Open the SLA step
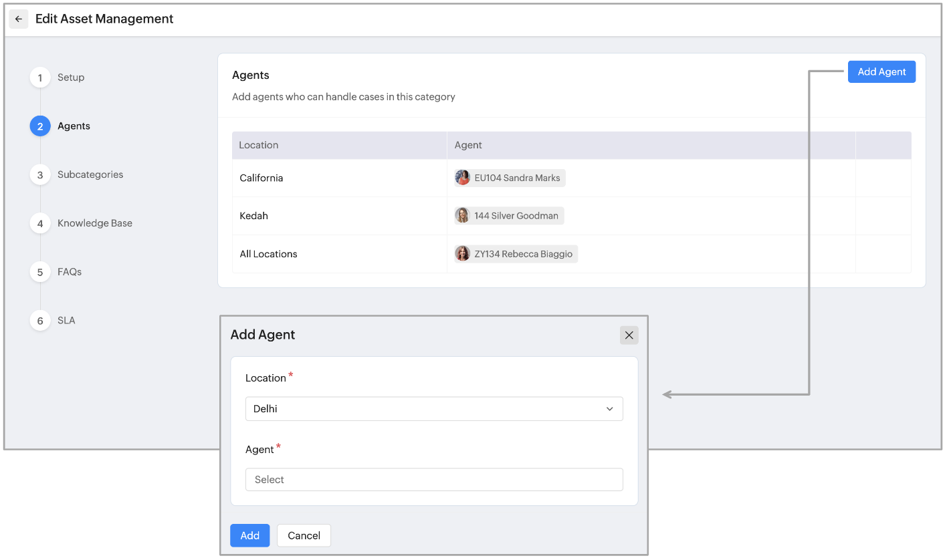This screenshot has width=947, height=560. pyautogui.click(x=66, y=321)
